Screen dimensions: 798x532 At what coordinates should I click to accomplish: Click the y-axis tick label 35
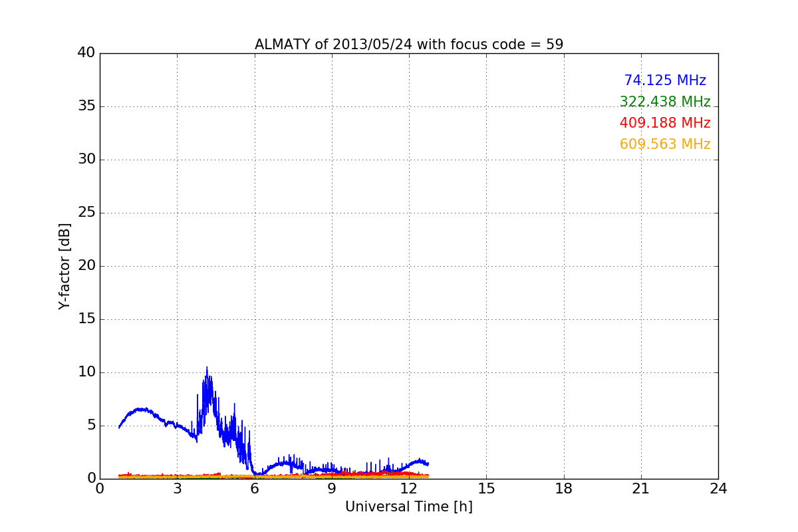(x=86, y=106)
